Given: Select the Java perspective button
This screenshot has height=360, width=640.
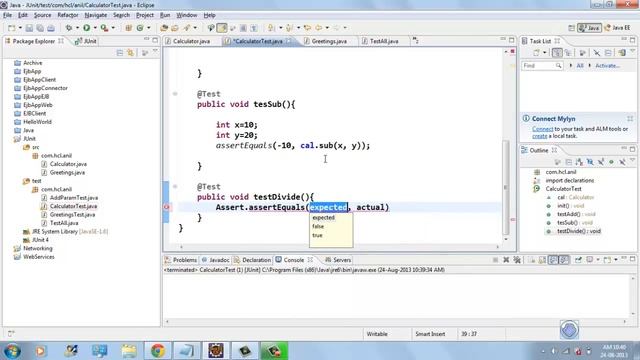Looking at the screenshot, I should 589,28.
